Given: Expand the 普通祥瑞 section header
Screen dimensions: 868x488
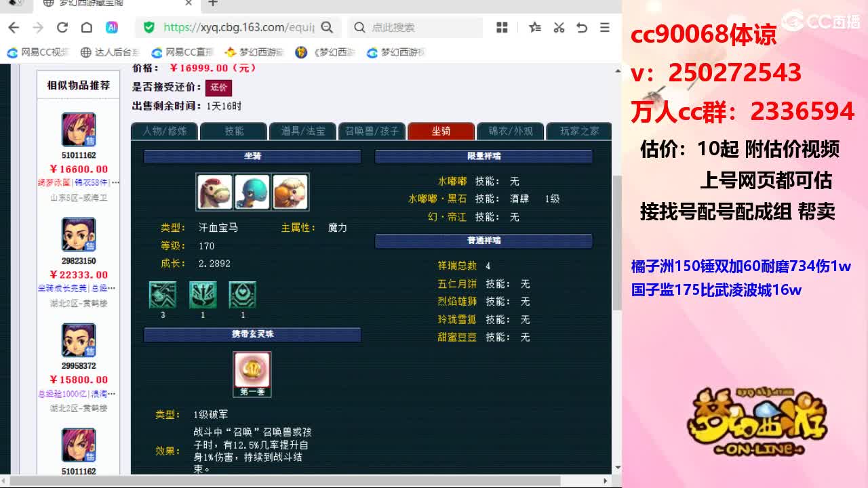Looking at the screenshot, I should [x=483, y=241].
